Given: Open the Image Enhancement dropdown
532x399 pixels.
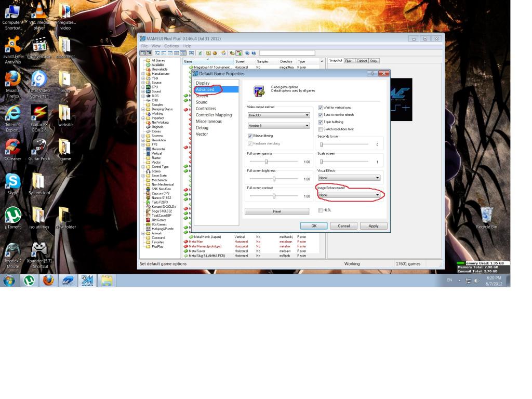Looking at the screenshot, I should (x=349, y=195).
